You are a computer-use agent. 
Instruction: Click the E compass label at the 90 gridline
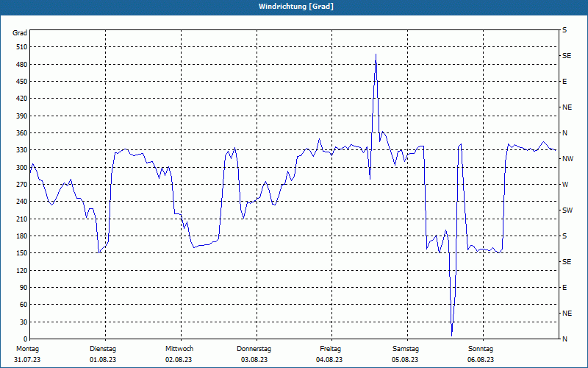point(564,288)
